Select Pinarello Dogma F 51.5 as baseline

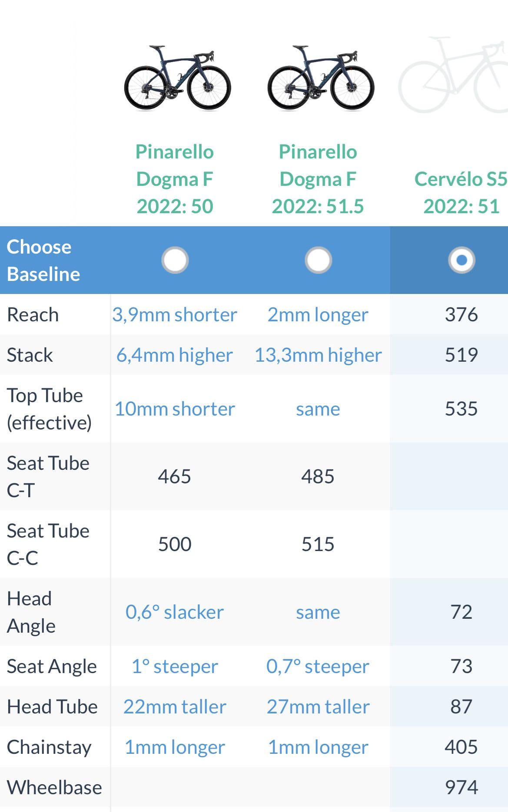318,260
